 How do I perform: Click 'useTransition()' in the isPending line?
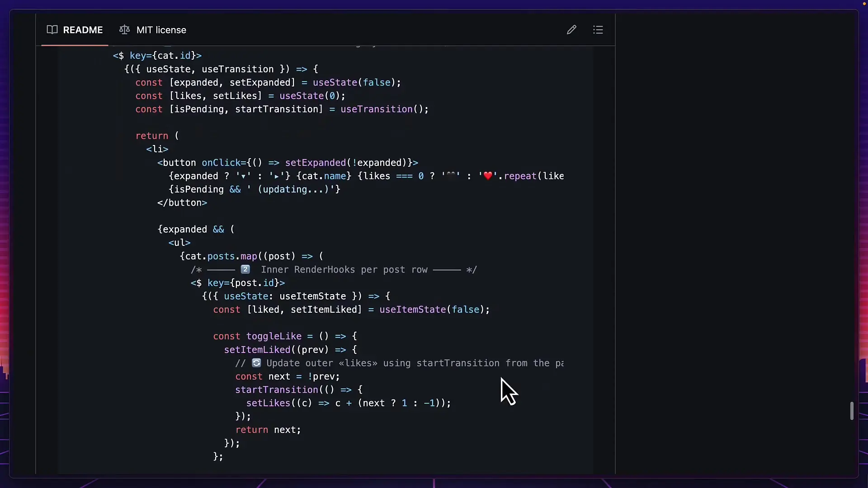click(x=382, y=109)
